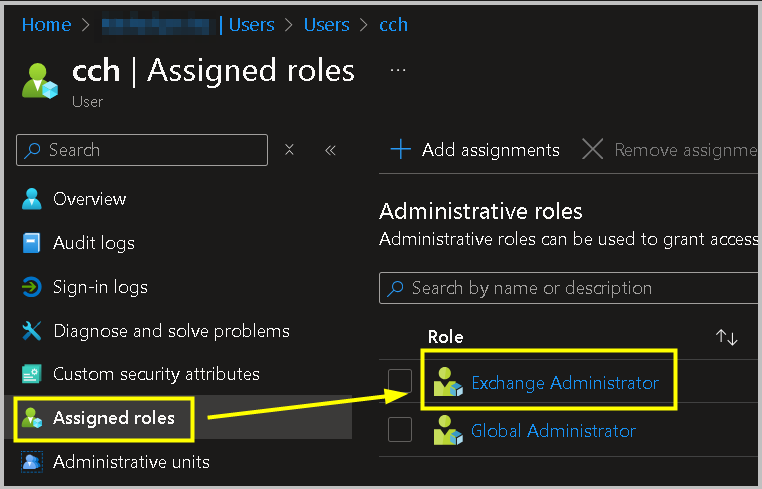This screenshot has width=762, height=489.
Task: Tick the Exchange Administrator checkbox
Action: pos(400,381)
